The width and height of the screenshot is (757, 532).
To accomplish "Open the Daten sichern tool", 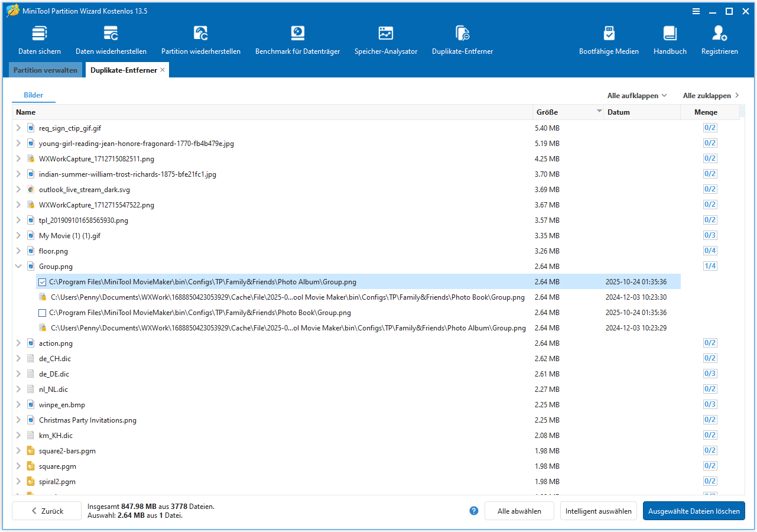I will (39, 38).
